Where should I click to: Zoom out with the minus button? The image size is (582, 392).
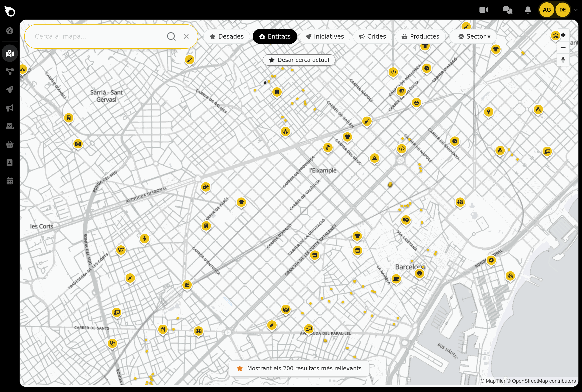(563, 47)
